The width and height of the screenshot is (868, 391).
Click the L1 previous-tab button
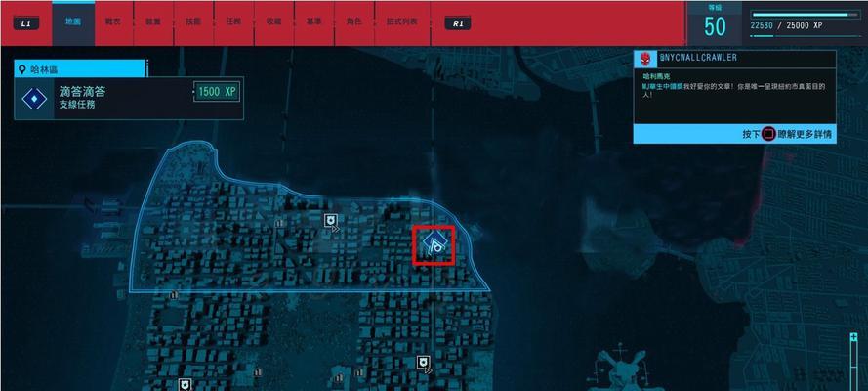click(26, 23)
